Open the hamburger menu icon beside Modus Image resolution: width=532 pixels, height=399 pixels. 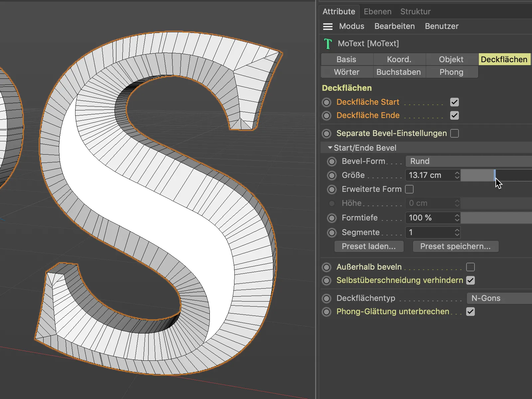coord(328,27)
